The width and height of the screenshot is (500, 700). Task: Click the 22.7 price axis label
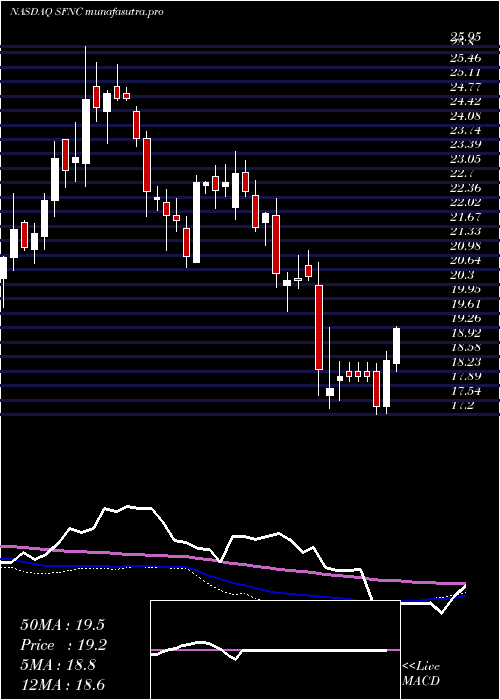[x=463, y=173]
